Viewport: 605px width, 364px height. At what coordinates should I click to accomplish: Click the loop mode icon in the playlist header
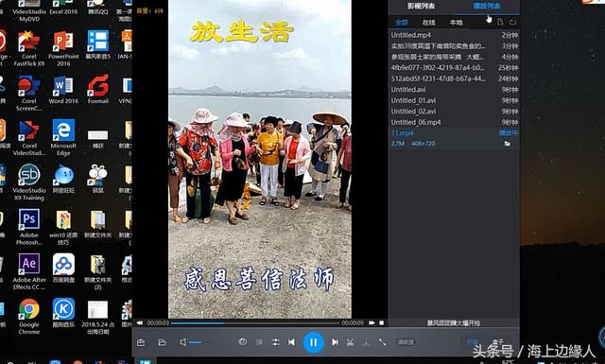coord(512,22)
